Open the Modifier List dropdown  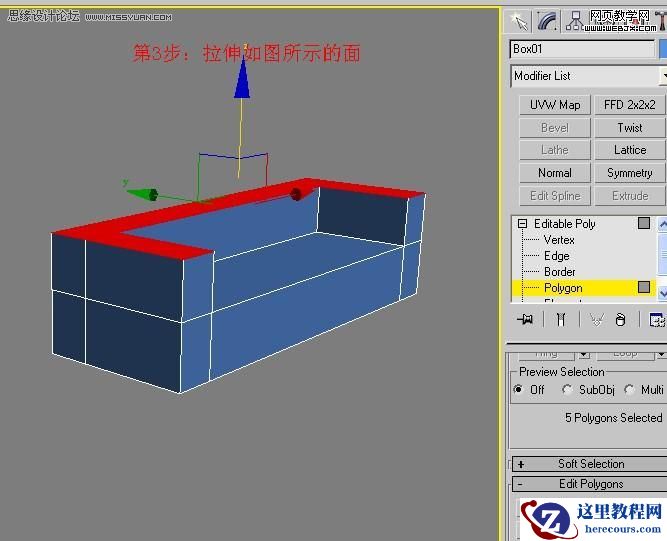click(588, 76)
